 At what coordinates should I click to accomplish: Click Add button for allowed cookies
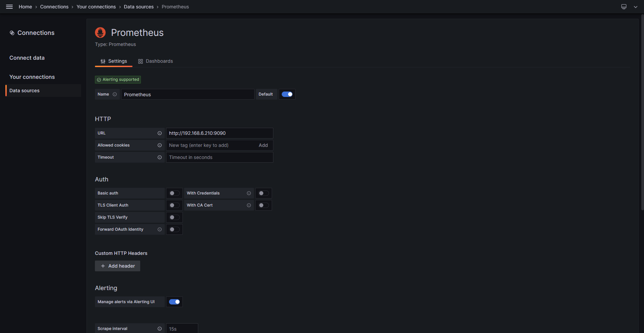[x=263, y=145]
